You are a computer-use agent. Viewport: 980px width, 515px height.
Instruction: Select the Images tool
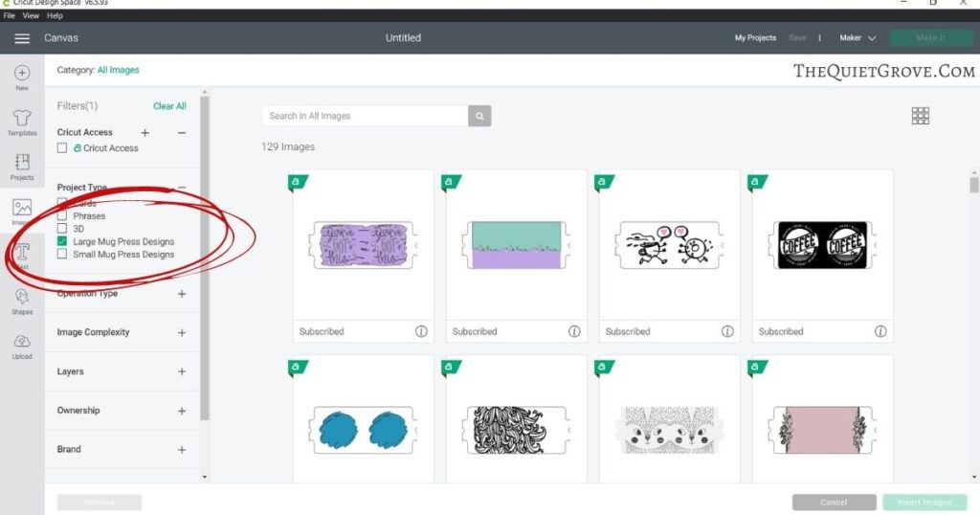click(22, 212)
